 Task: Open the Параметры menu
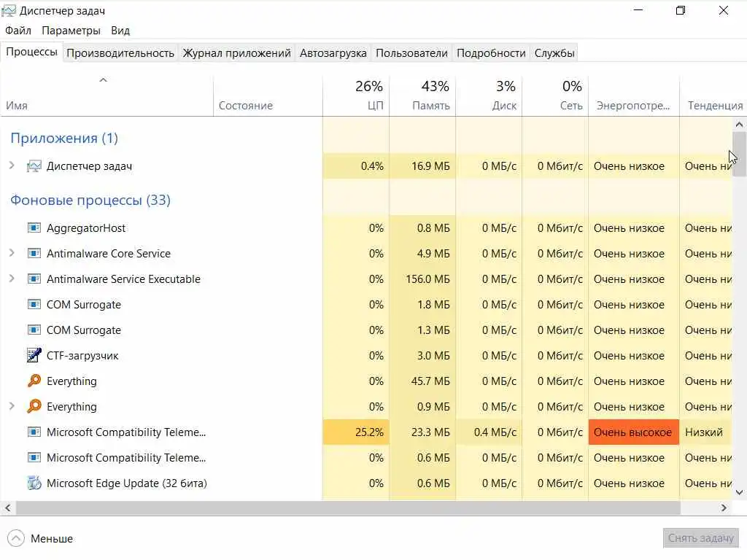pos(71,31)
